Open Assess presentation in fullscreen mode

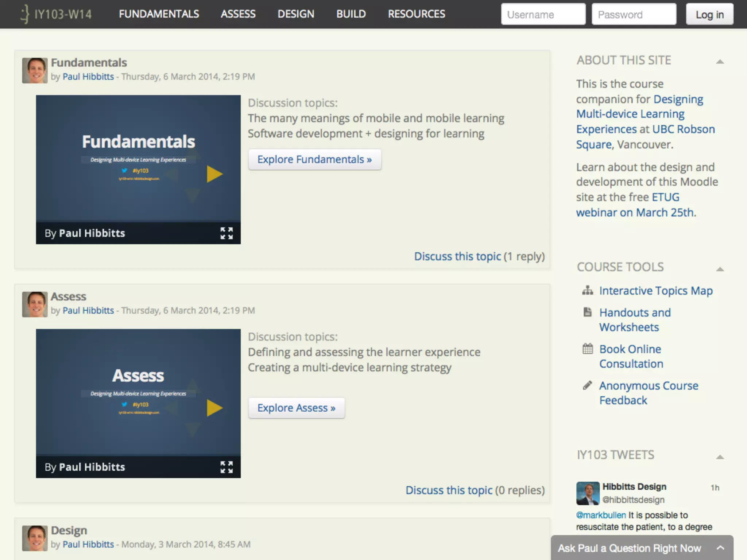coord(227,467)
